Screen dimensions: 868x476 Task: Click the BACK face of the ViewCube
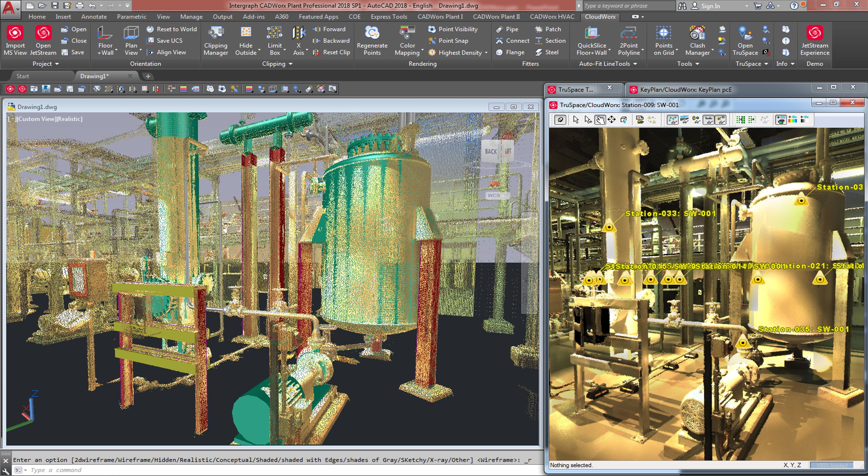[x=490, y=152]
